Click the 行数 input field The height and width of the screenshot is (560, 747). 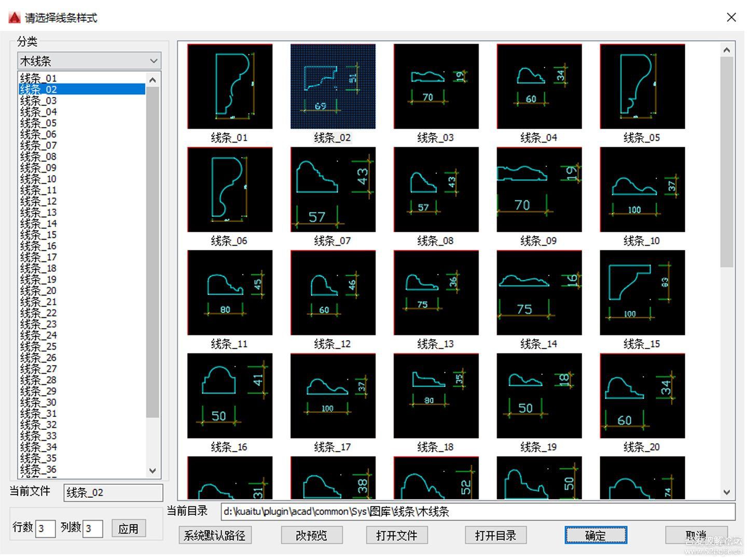(45, 528)
